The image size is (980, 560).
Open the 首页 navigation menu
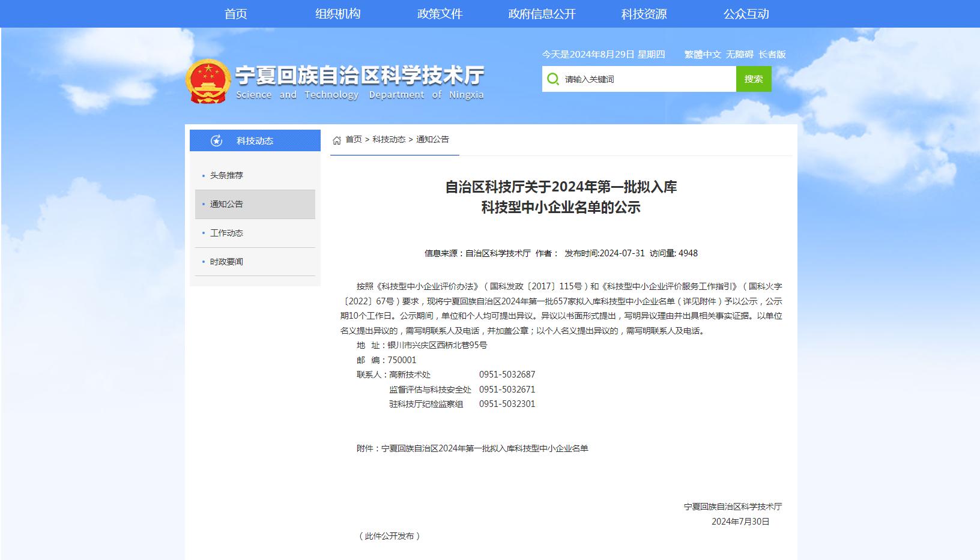(236, 14)
